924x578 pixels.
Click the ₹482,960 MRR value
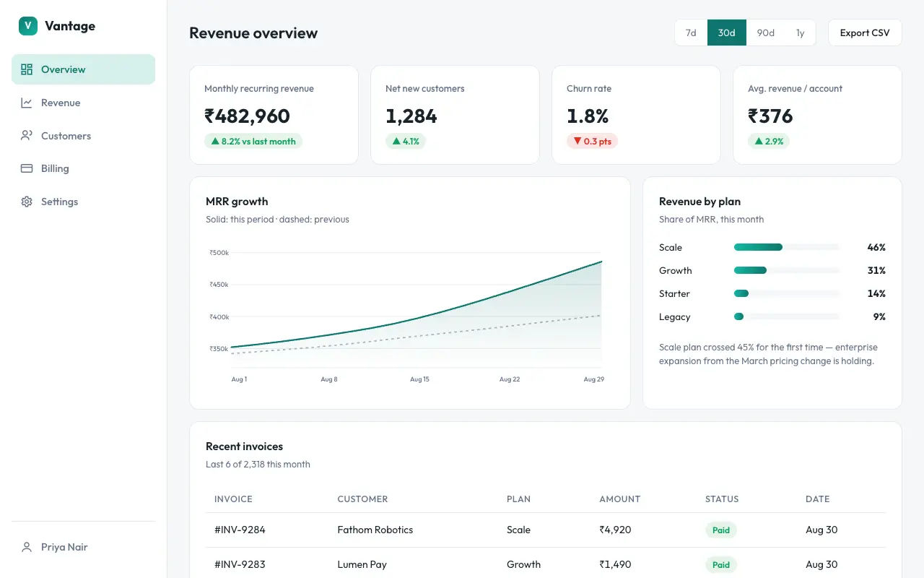[247, 116]
